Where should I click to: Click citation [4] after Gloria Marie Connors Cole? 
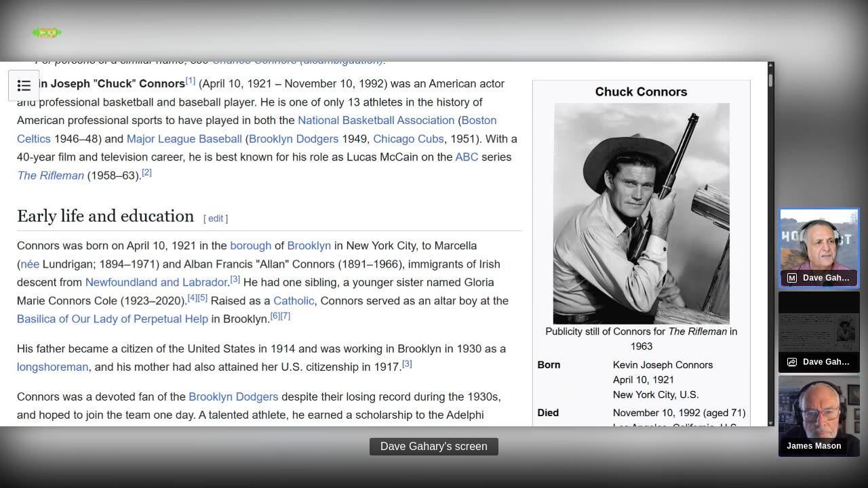[x=193, y=298]
